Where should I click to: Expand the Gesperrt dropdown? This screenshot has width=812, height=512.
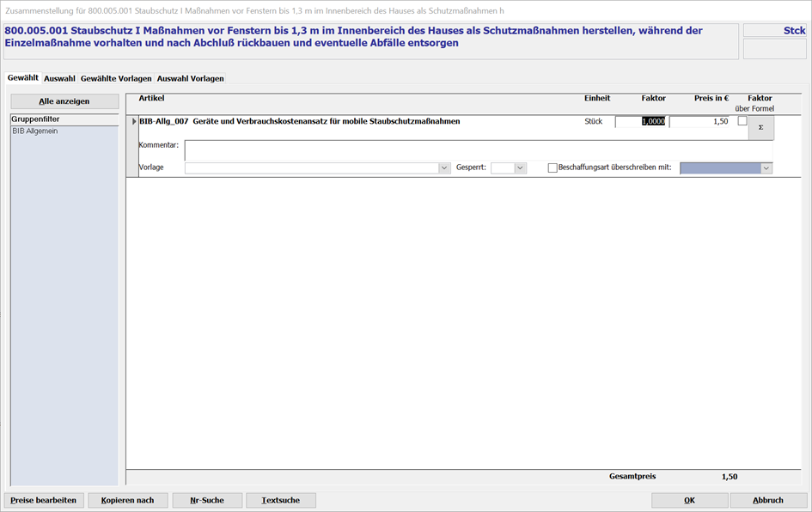tap(520, 168)
